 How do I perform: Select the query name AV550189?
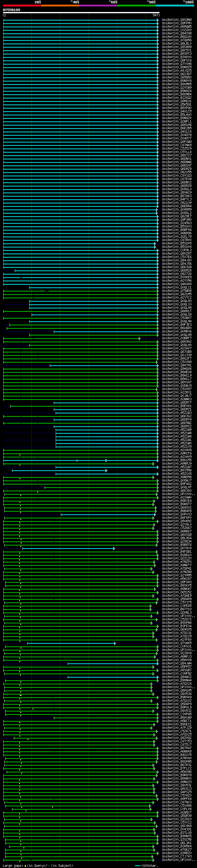11,10
